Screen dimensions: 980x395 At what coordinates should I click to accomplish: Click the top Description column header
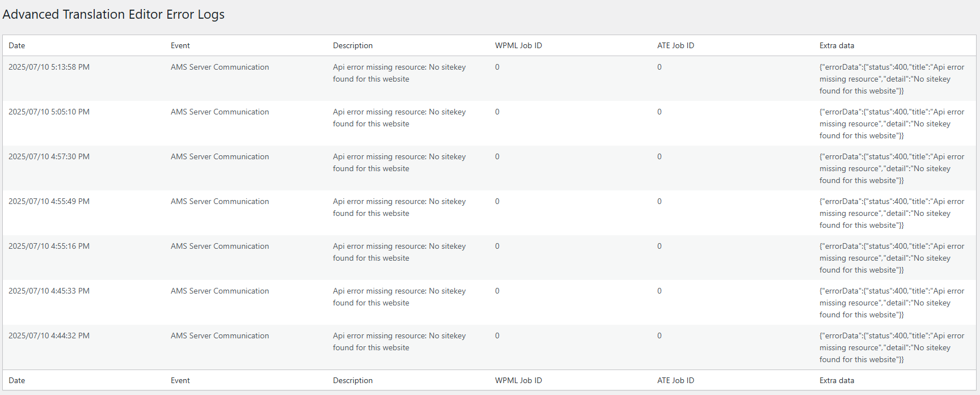point(353,45)
